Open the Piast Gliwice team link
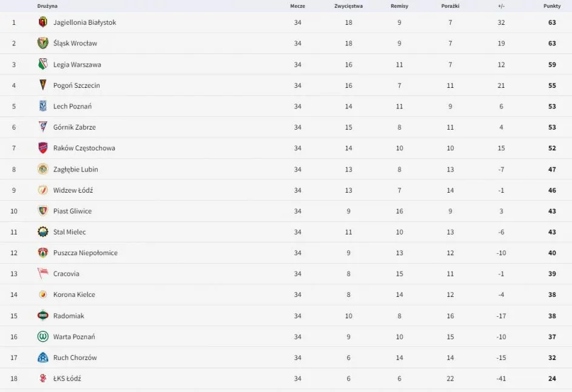 coord(72,211)
